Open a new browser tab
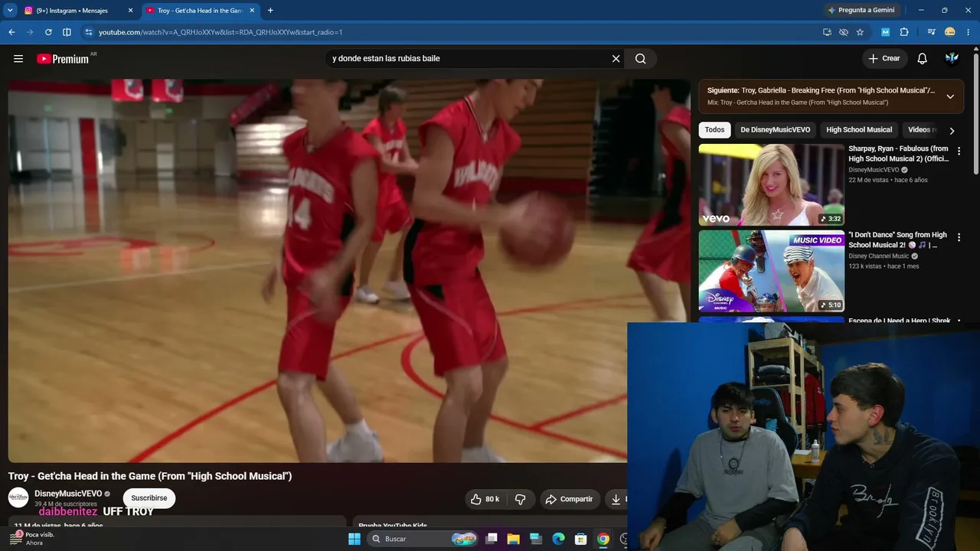 click(x=270, y=11)
